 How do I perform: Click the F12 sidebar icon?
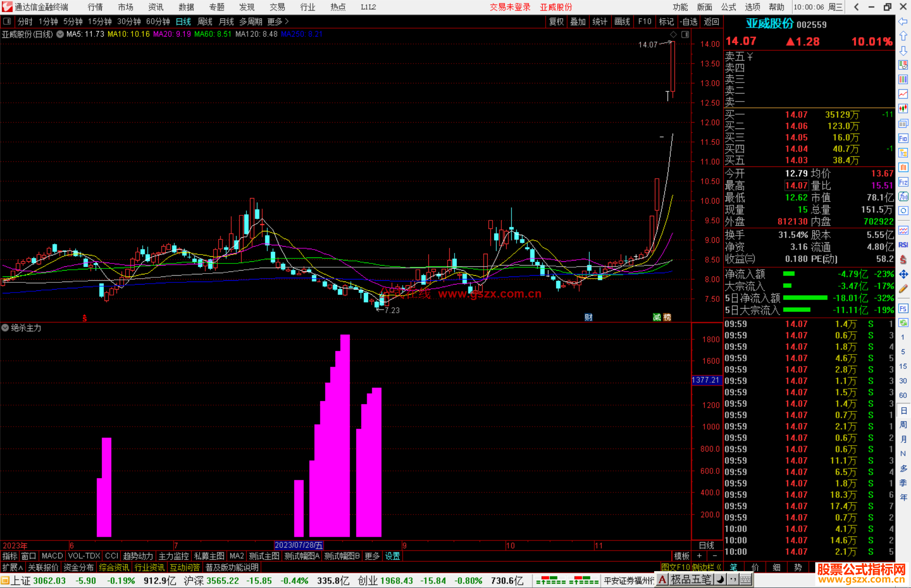coord(903,182)
